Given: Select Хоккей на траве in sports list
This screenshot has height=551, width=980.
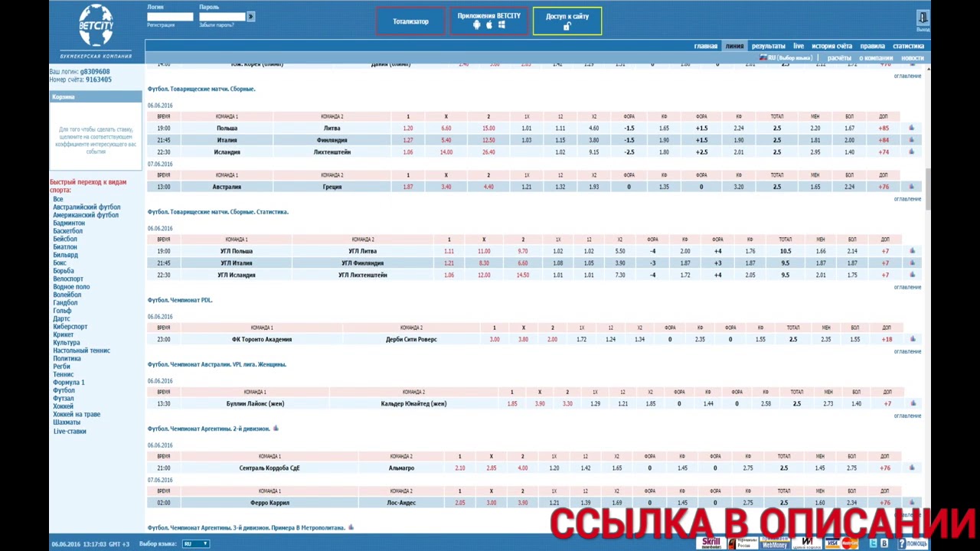Looking at the screenshot, I should coord(77,414).
